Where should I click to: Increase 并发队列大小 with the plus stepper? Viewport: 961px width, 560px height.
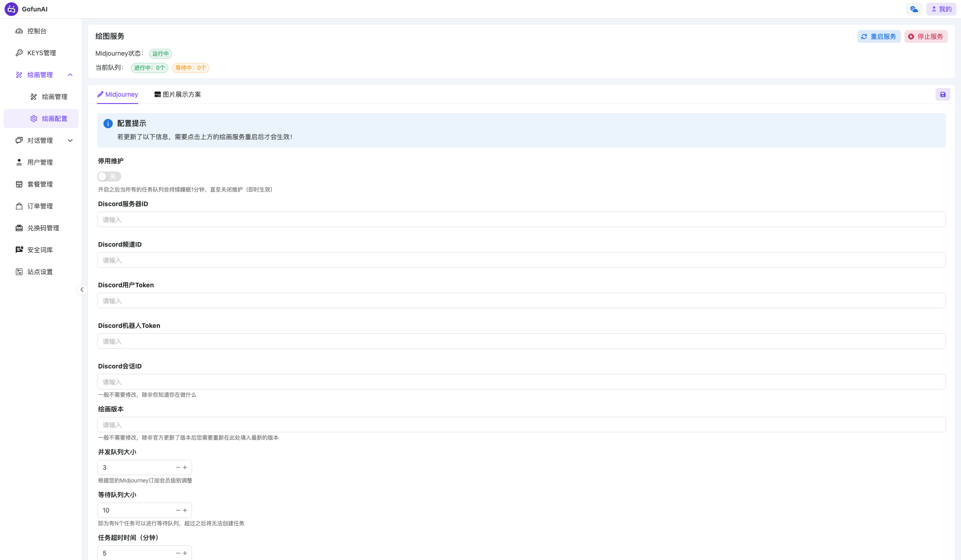pyautogui.click(x=185, y=467)
